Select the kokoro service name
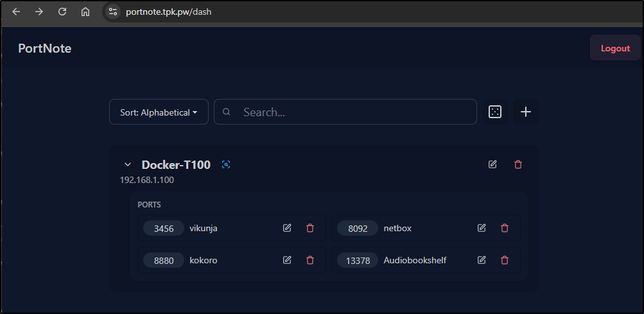 pyautogui.click(x=204, y=260)
